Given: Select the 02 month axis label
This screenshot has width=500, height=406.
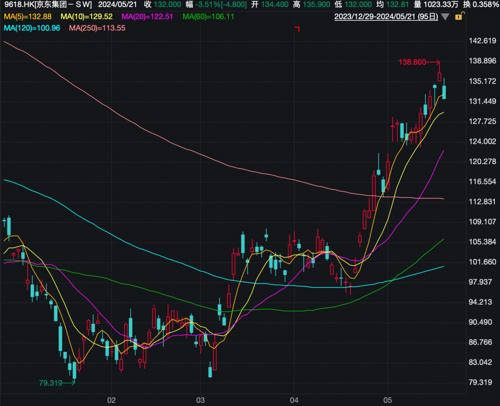Looking at the screenshot, I should point(111,400).
